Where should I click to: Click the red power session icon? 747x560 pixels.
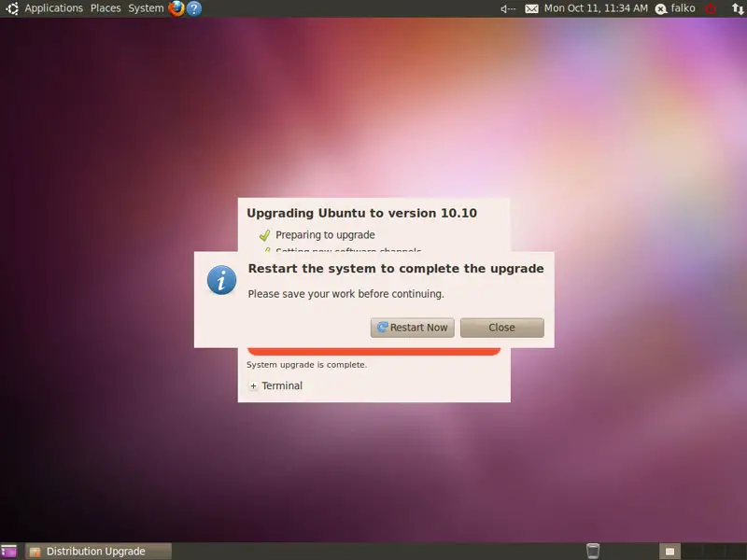pyautogui.click(x=711, y=8)
